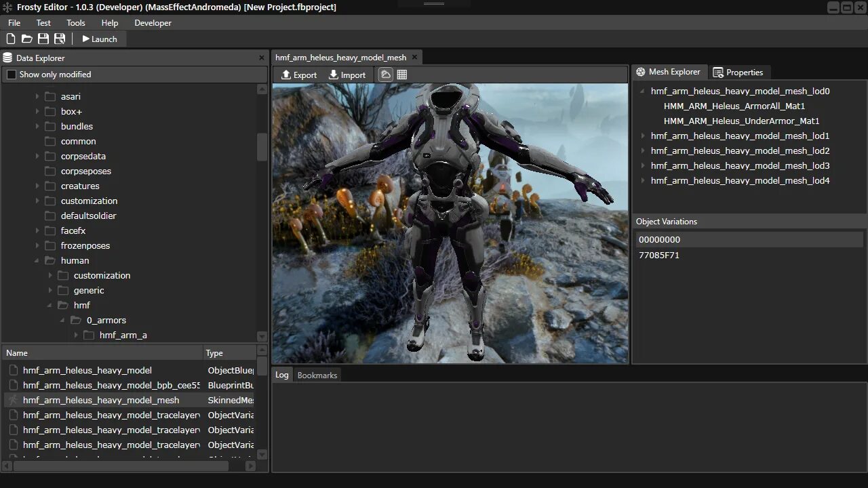Enable the Show only modified checkbox
This screenshot has height=488, width=868.
click(x=12, y=75)
